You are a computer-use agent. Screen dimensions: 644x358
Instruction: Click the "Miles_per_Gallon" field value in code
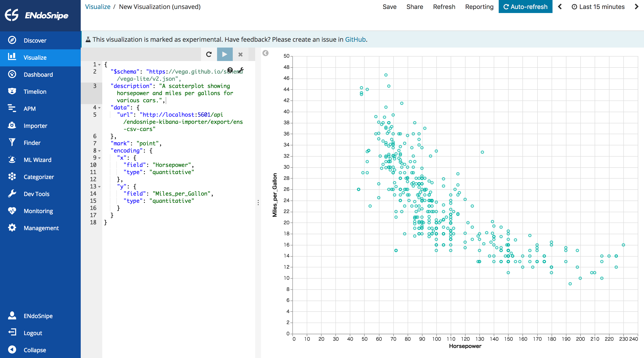click(x=181, y=194)
